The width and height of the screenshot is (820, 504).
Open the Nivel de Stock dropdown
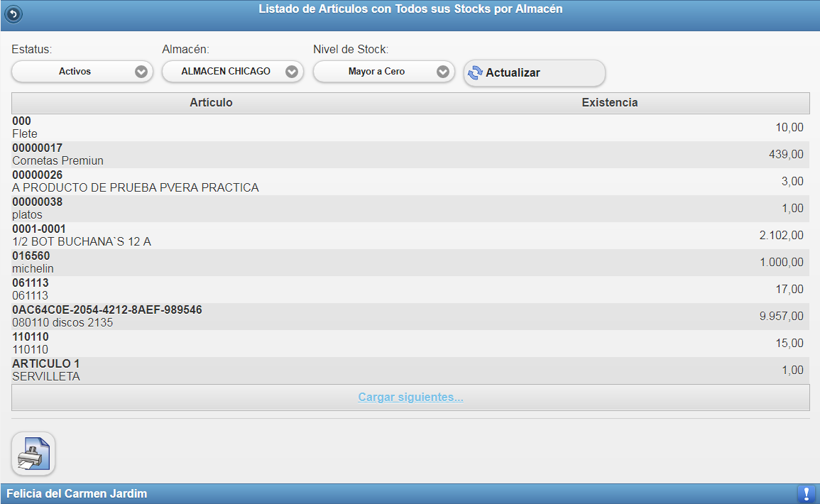point(384,72)
